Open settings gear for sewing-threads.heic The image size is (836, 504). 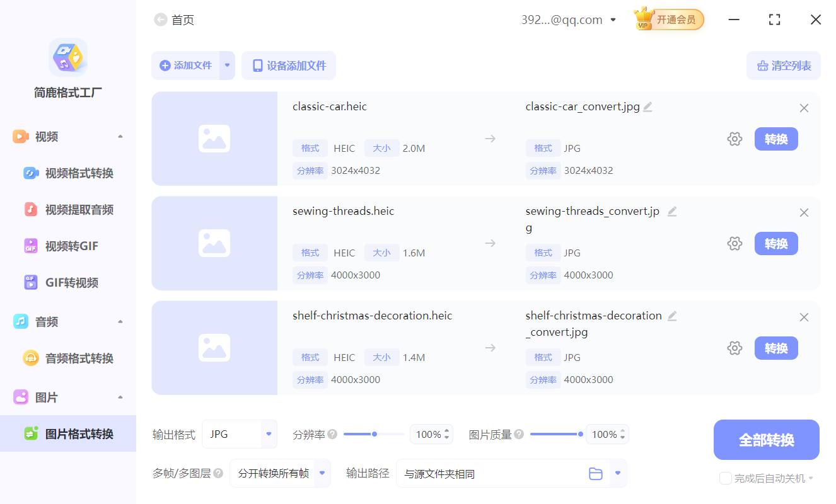point(734,243)
